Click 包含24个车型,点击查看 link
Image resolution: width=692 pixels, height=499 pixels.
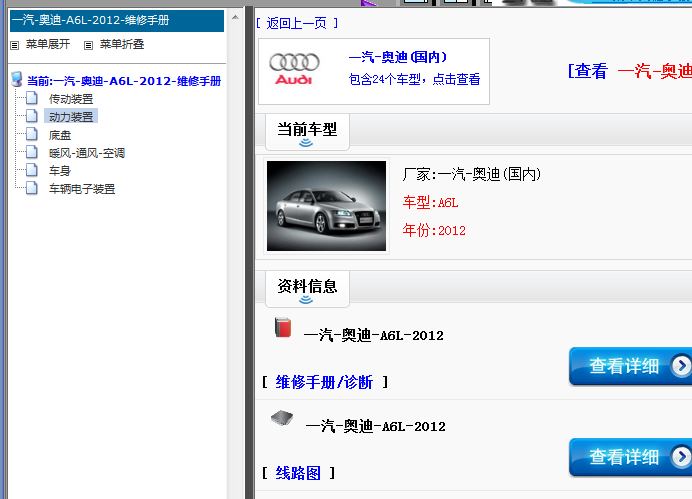click(414, 79)
